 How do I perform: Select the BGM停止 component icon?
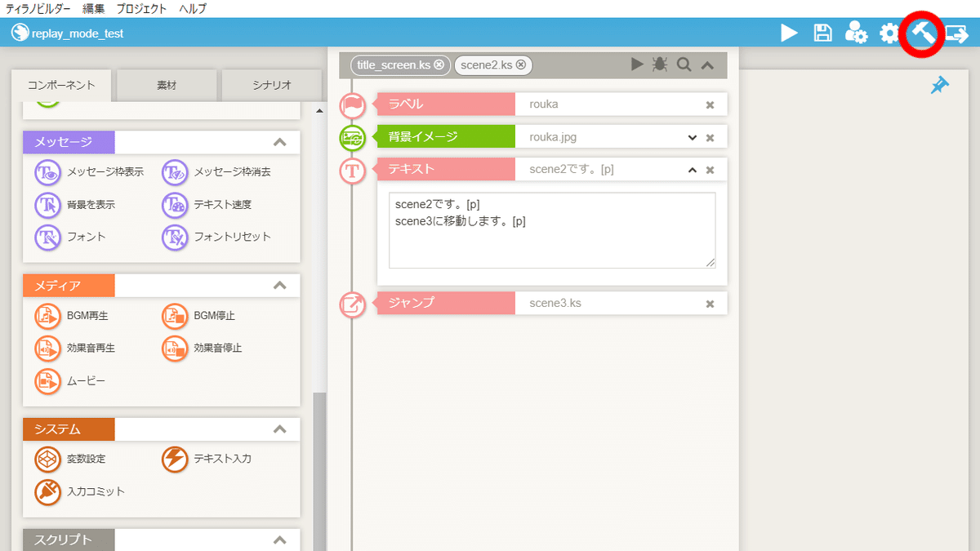click(176, 316)
